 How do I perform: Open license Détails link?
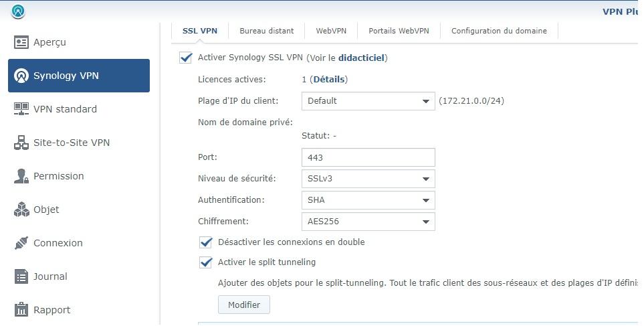328,80
